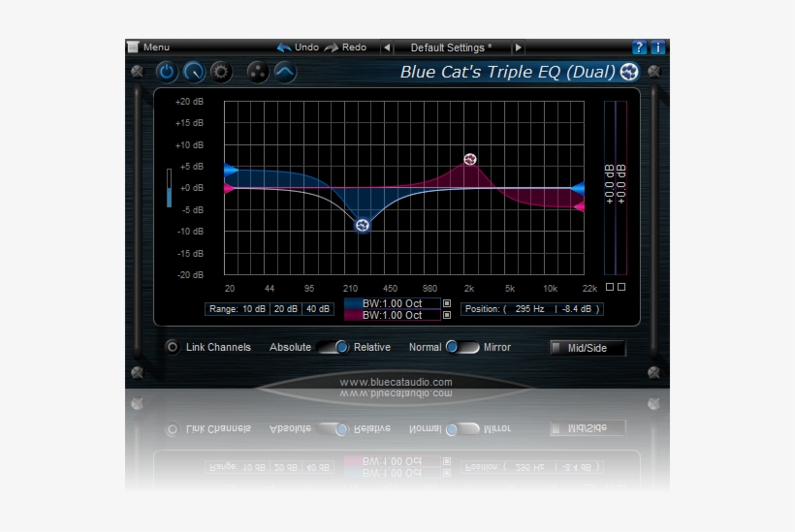
Task: Click the pink BW:1.00 Oct field
Action: click(x=392, y=315)
